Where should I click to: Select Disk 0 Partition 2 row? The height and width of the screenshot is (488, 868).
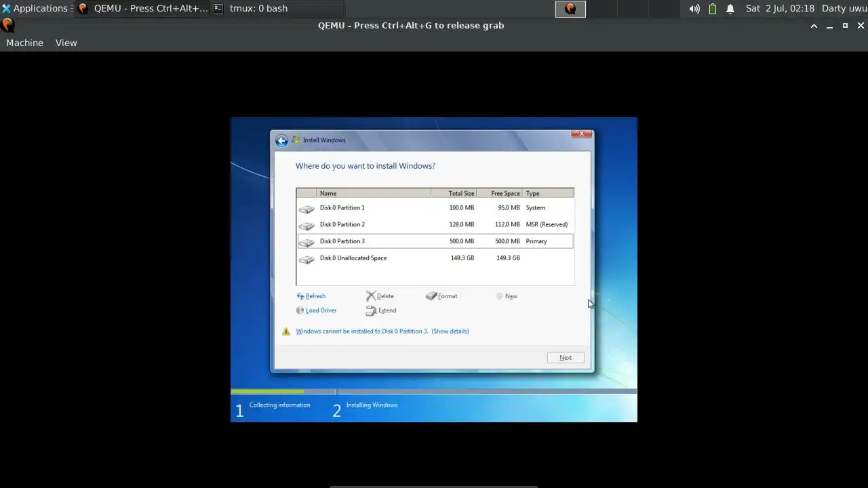point(435,224)
